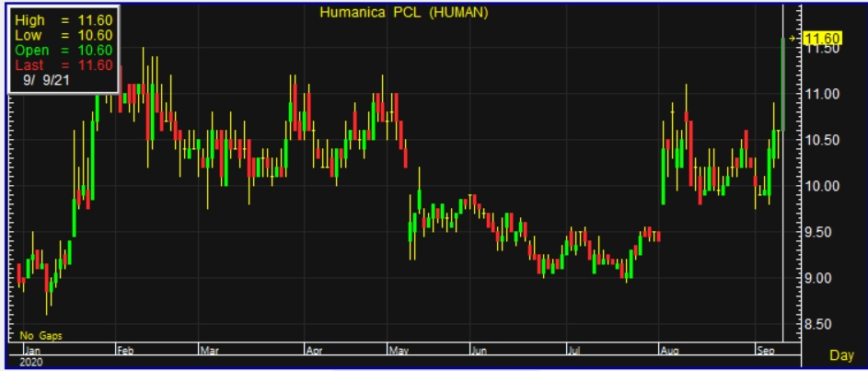This screenshot has height=371, width=868.
Task: Click the May label on time axis
Action: click(x=399, y=350)
